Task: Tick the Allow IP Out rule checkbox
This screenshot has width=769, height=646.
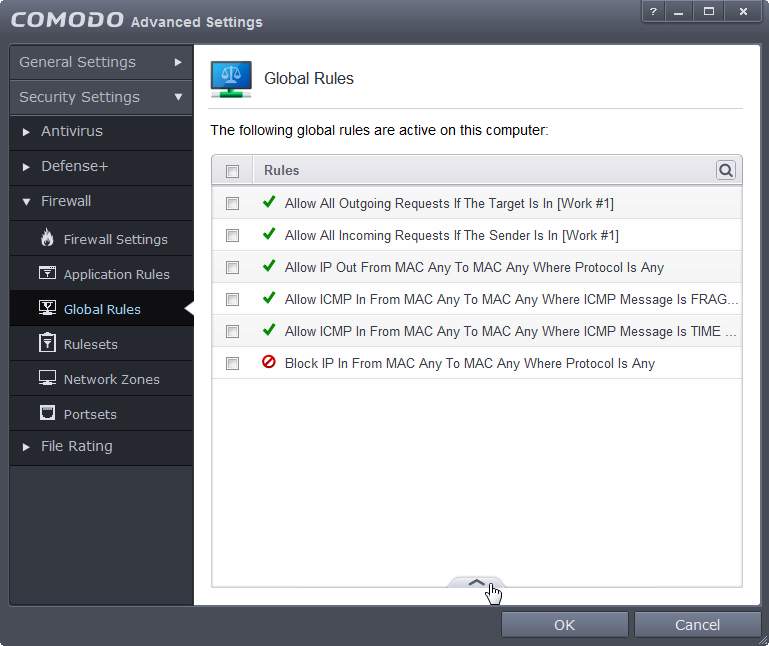Action: [233, 267]
